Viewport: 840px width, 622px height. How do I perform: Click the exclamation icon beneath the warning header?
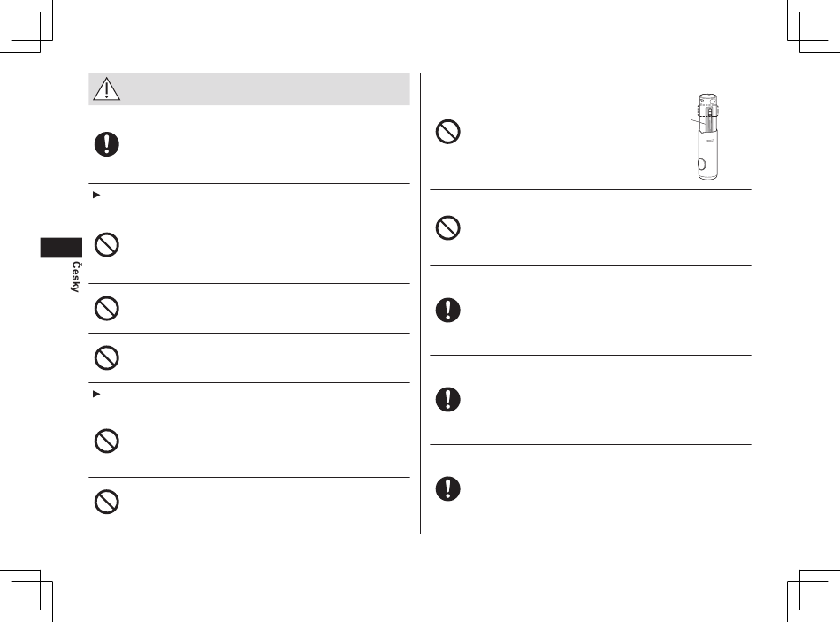107,144
